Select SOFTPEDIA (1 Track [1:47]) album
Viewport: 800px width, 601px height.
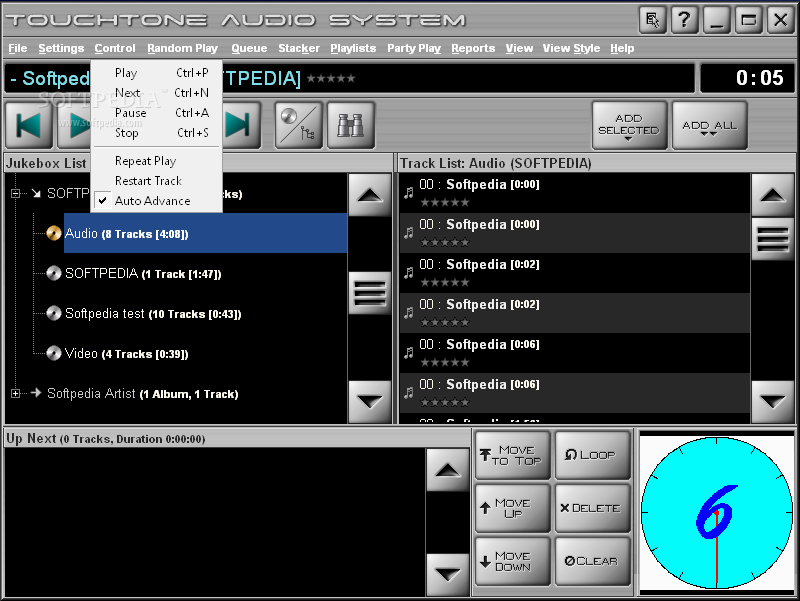(143, 273)
